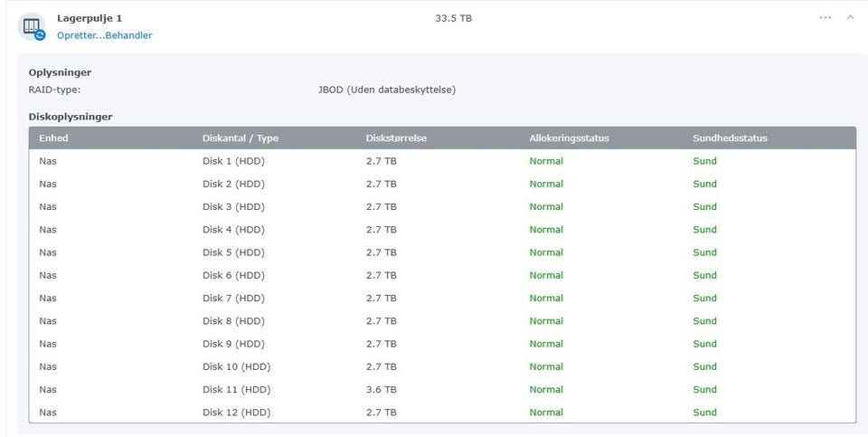868x437 pixels.
Task: Sort by Diskantal / Type column header
Action: coord(241,138)
